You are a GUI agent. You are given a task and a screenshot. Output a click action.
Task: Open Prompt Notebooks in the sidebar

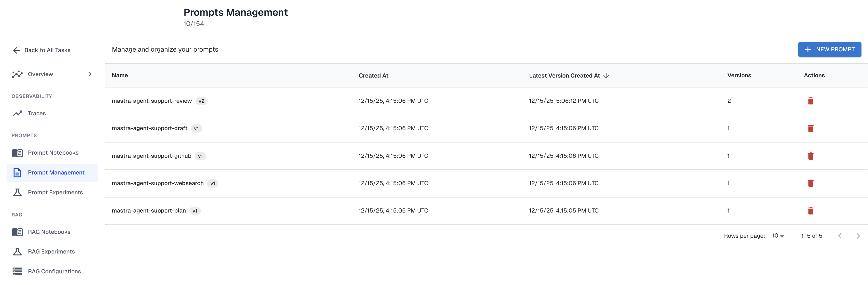(53, 152)
